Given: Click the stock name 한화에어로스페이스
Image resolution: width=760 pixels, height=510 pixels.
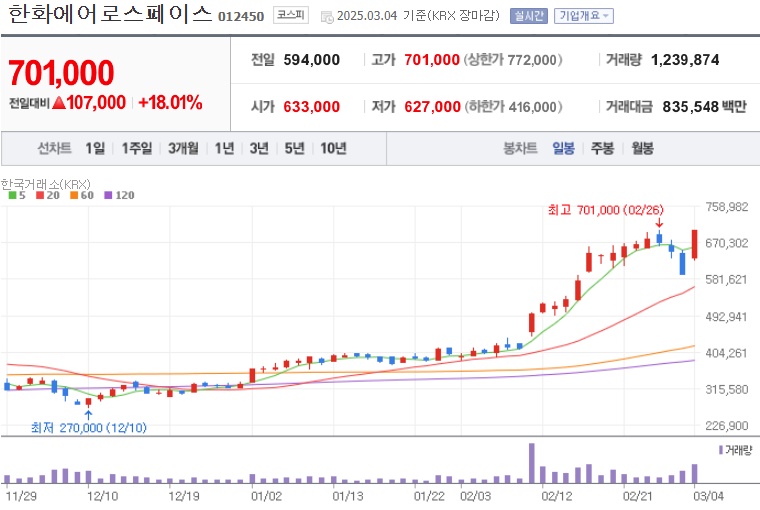Looking at the screenshot, I should click(x=111, y=14).
